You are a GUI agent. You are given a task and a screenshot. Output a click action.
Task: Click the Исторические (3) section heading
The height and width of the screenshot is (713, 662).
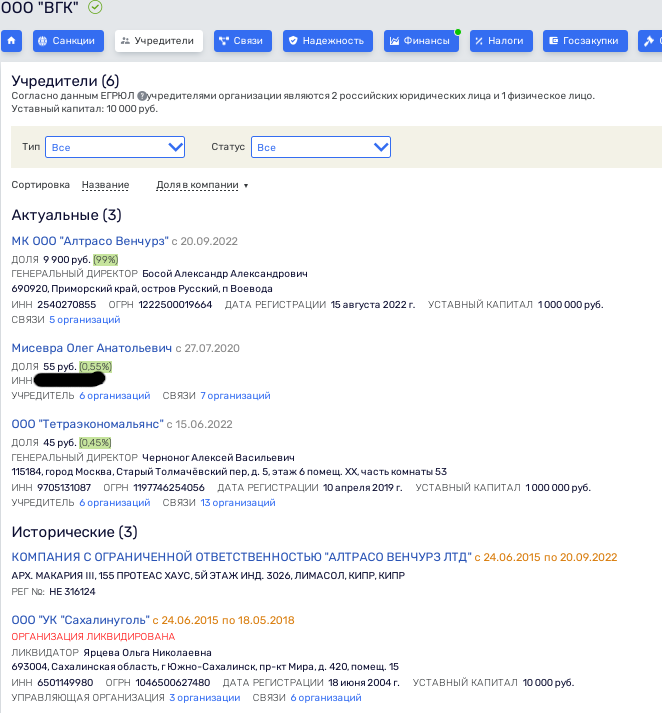[75, 532]
